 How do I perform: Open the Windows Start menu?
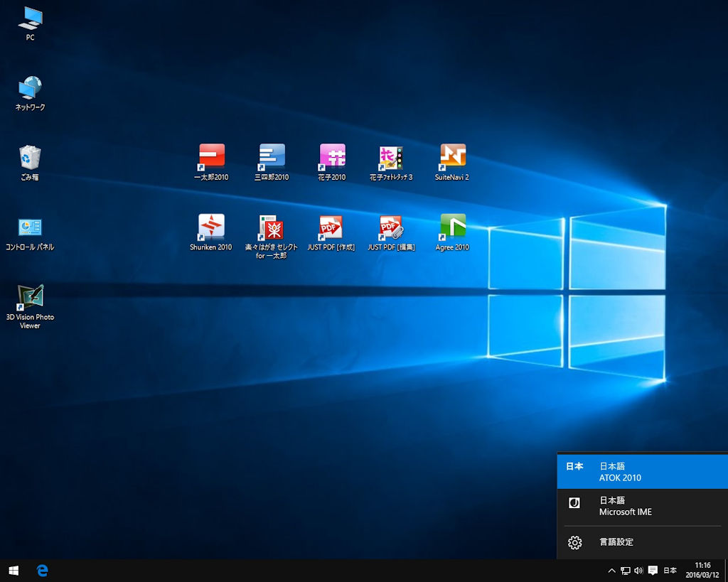pos(14,571)
